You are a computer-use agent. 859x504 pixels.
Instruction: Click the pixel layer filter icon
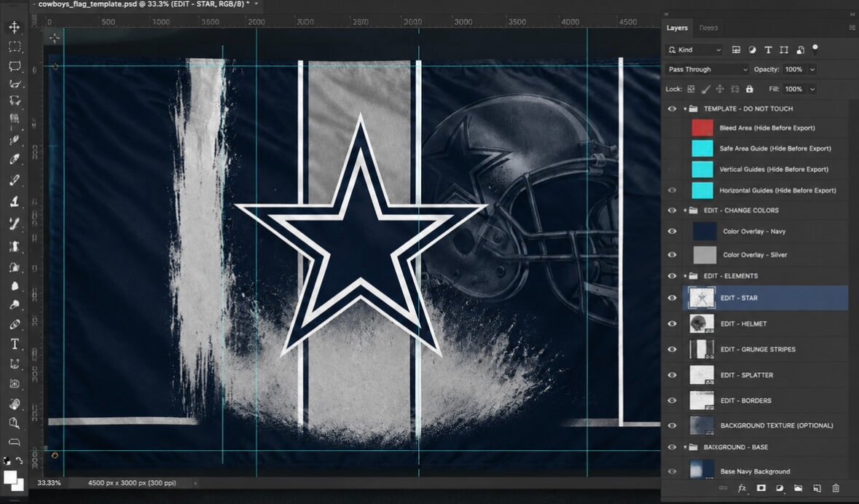(x=737, y=50)
